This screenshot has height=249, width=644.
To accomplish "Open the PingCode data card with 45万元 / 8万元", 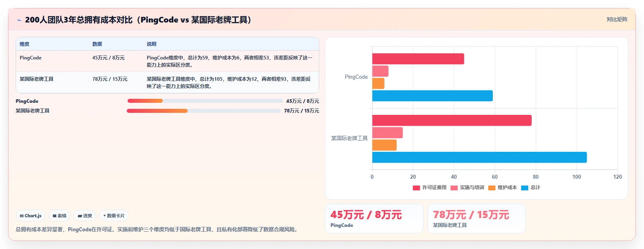I will coord(374,218).
